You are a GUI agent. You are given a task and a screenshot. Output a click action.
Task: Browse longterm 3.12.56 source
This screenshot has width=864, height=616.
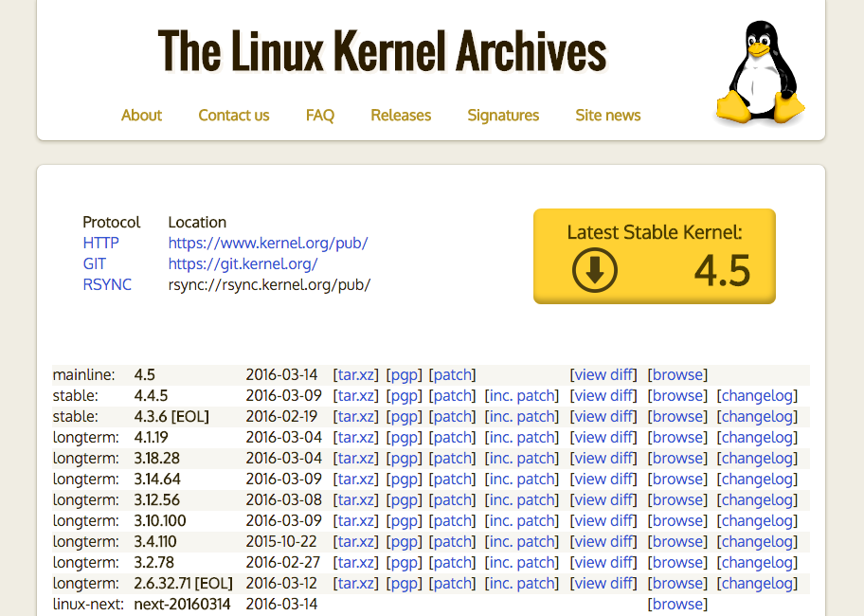pyautogui.click(x=677, y=500)
